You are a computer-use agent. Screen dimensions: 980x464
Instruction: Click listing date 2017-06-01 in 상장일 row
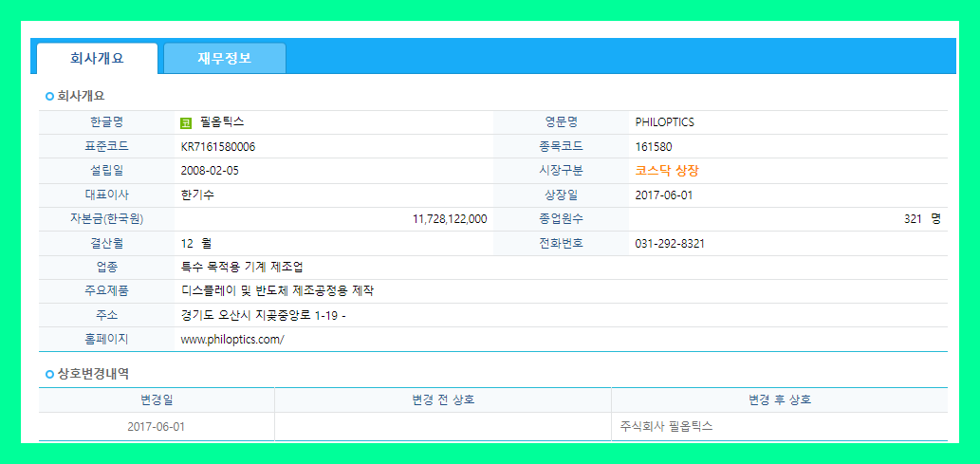(x=664, y=195)
